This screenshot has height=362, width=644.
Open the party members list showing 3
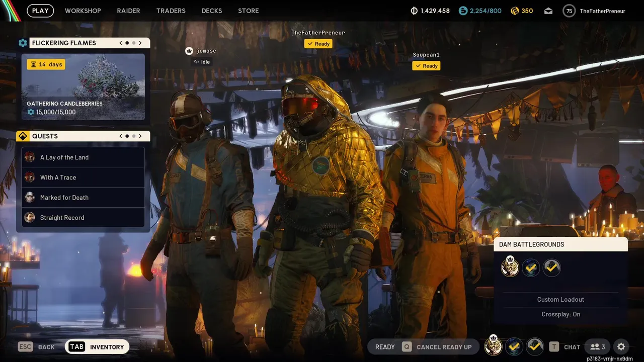pos(598,347)
